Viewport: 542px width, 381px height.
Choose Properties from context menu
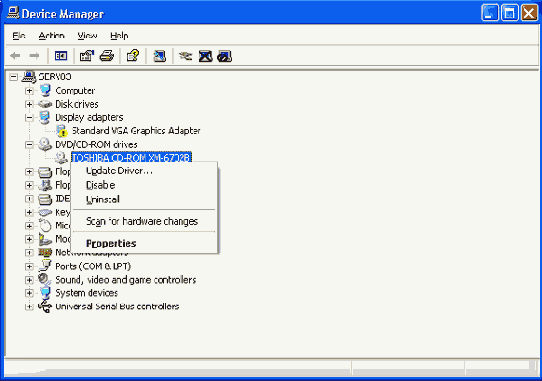pyautogui.click(x=111, y=243)
